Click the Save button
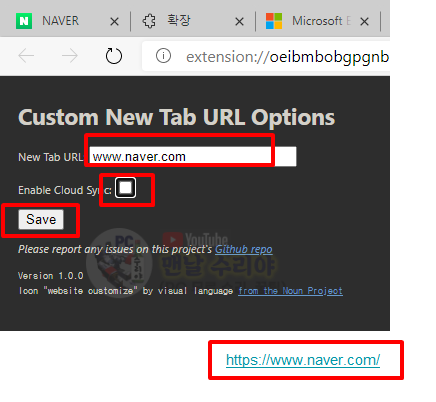This screenshot has width=436, height=402. [41, 219]
